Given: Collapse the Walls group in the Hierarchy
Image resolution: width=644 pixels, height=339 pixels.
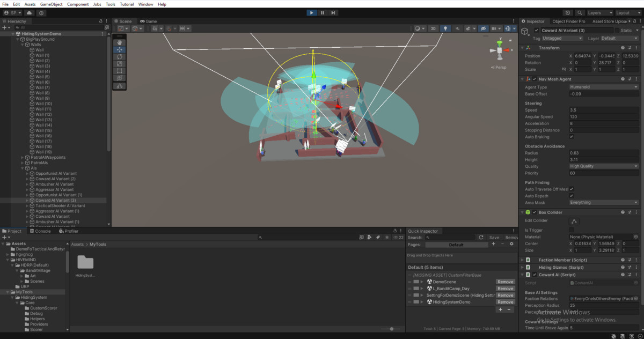Looking at the screenshot, I should [x=22, y=45].
